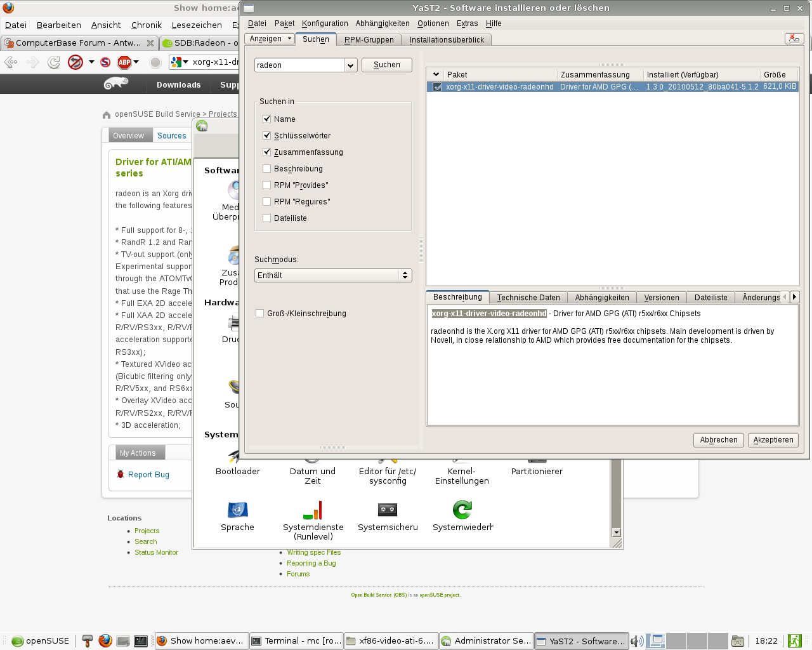Click the radeon search input field

pos(299,65)
